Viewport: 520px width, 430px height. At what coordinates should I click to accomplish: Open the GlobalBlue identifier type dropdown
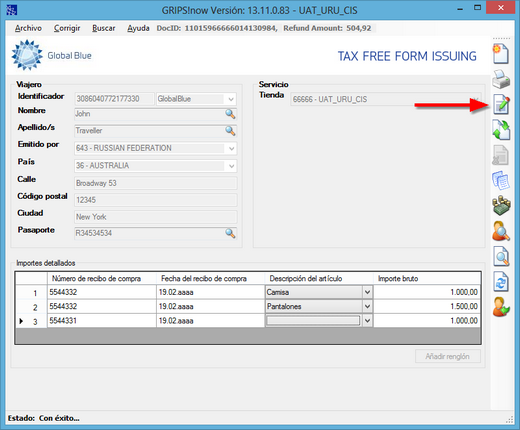231,99
